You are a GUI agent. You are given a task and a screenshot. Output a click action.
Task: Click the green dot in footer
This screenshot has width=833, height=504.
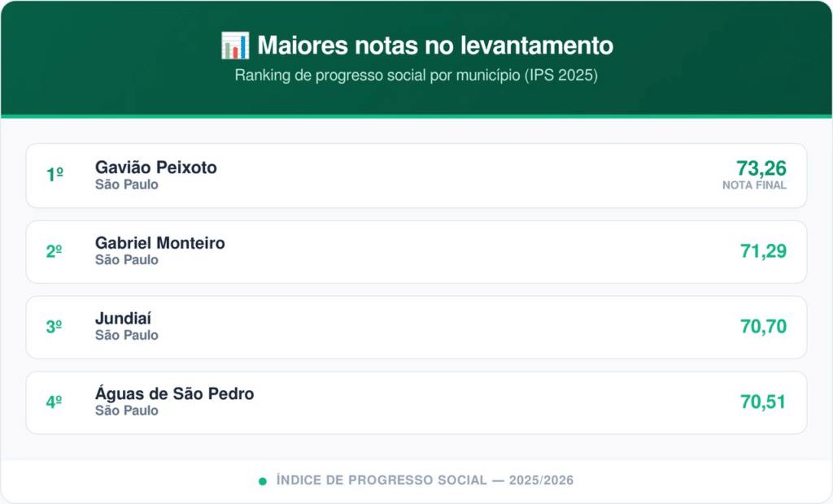(x=262, y=481)
